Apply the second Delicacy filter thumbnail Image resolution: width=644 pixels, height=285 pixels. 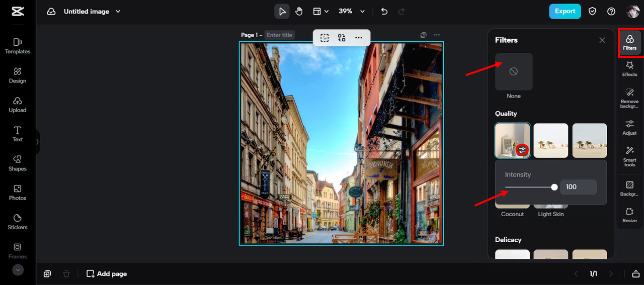pyautogui.click(x=551, y=254)
